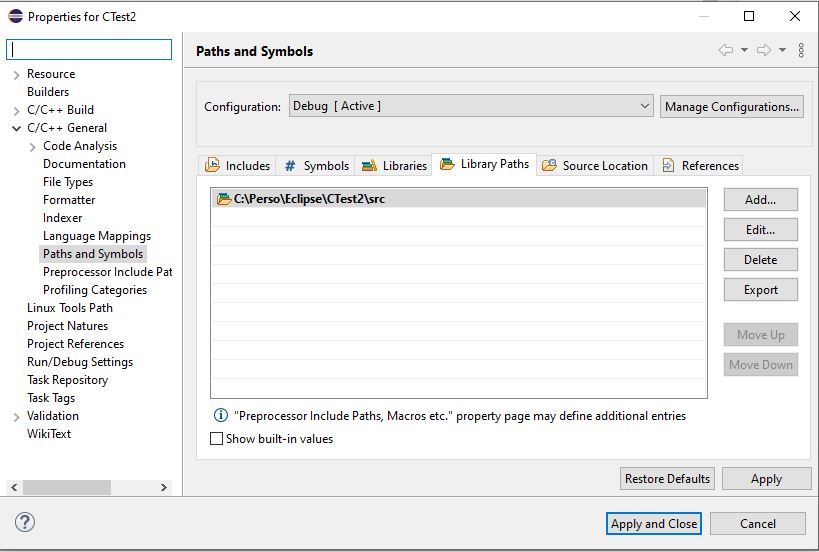The image size is (819, 552).
Task: Enable Show built-in values checkbox
Action: click(x=217, y=439)
